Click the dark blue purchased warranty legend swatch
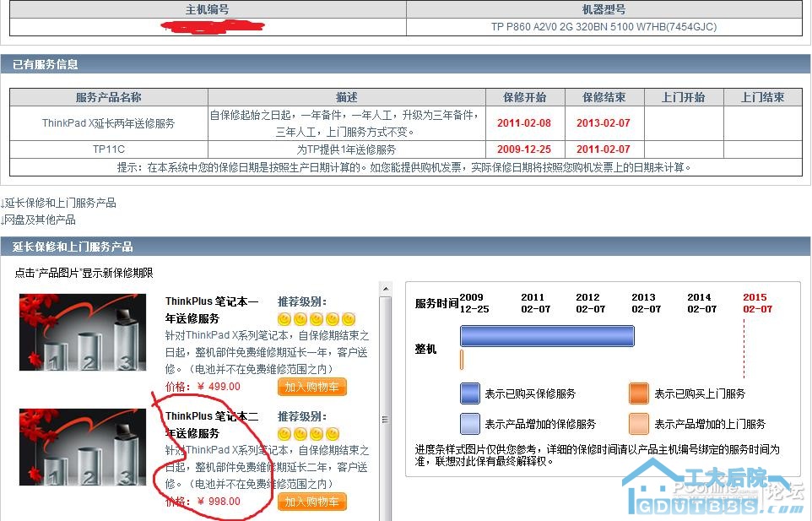 pyautogui.click(x=470, y=393)
